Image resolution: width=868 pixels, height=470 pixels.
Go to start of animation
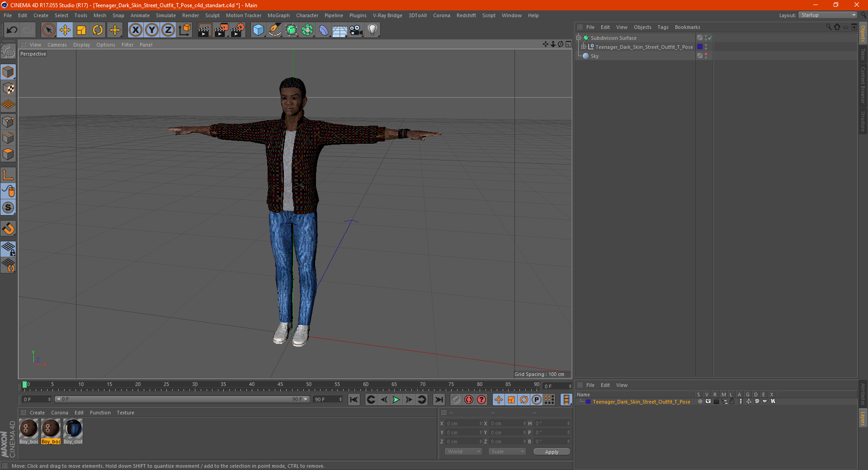point(354,399)
